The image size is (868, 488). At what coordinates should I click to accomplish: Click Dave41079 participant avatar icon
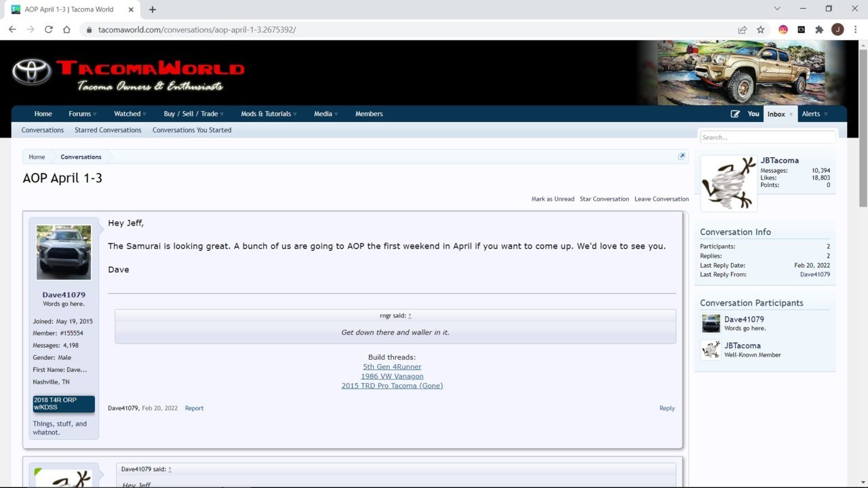tap(711, 323)
